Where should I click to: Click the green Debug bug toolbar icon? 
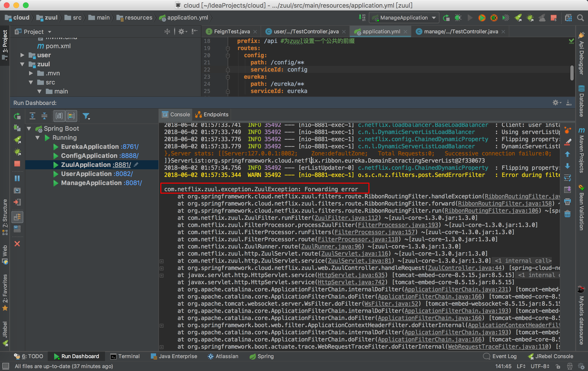point(458,18)
